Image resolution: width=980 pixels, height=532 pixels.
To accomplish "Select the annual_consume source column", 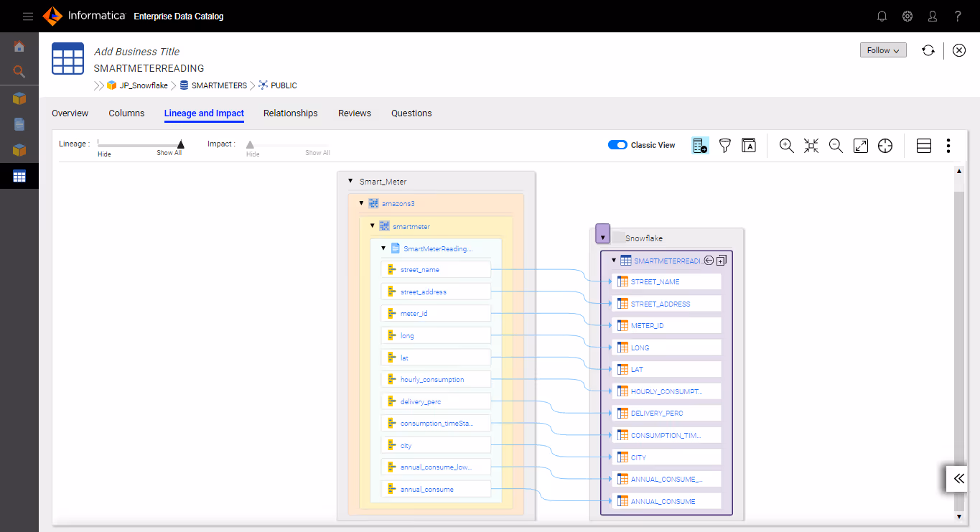I will click(436, 489).
